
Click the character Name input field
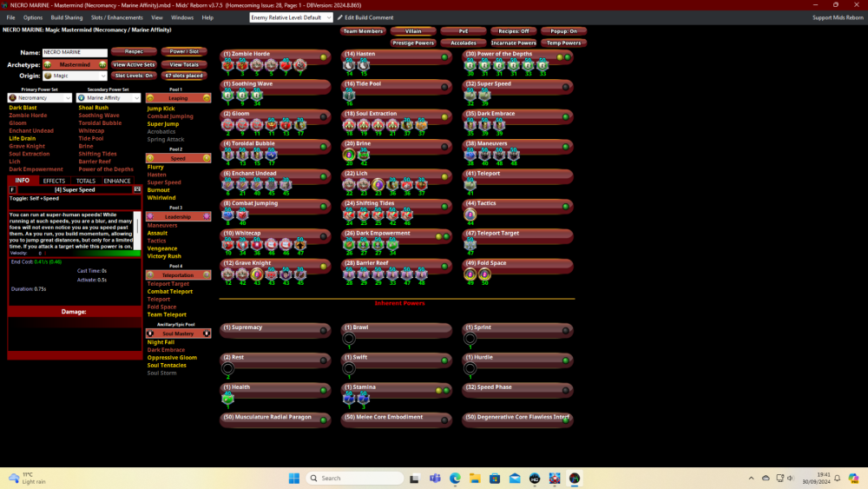(75, 52)
